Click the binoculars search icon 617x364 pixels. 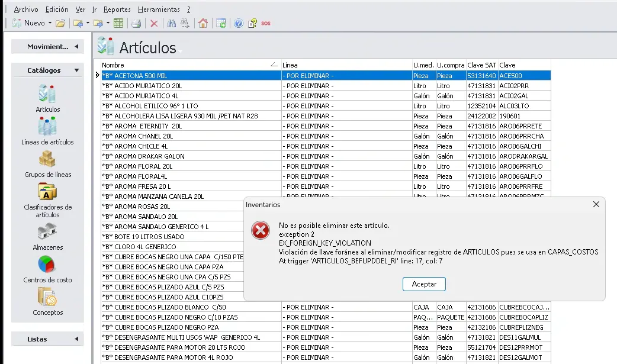click(171, 24)
